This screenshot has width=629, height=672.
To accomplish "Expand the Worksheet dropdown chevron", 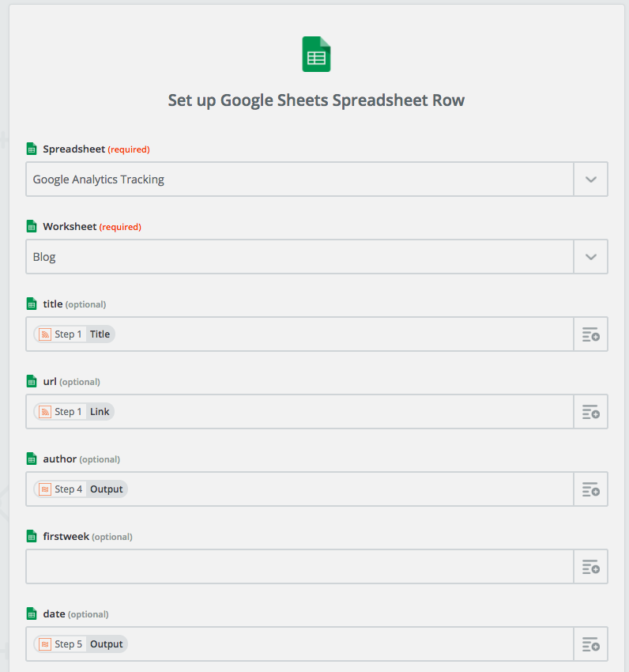I will [x=590, y=257].
